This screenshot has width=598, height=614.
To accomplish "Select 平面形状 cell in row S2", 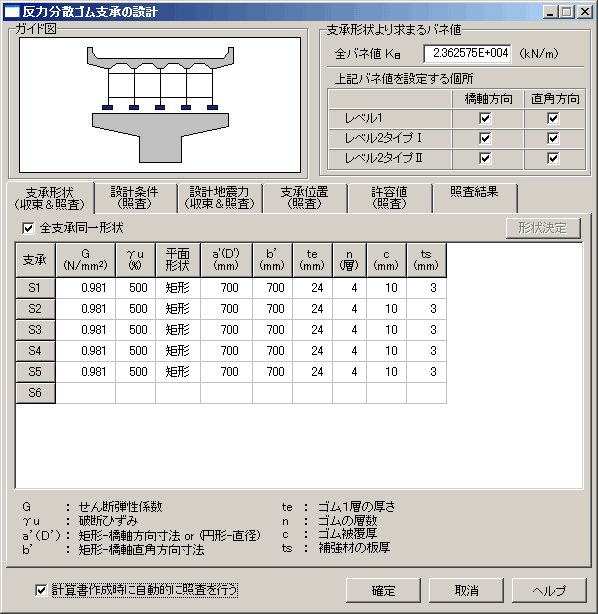I will pyautogui.click(x=178, y=309).
